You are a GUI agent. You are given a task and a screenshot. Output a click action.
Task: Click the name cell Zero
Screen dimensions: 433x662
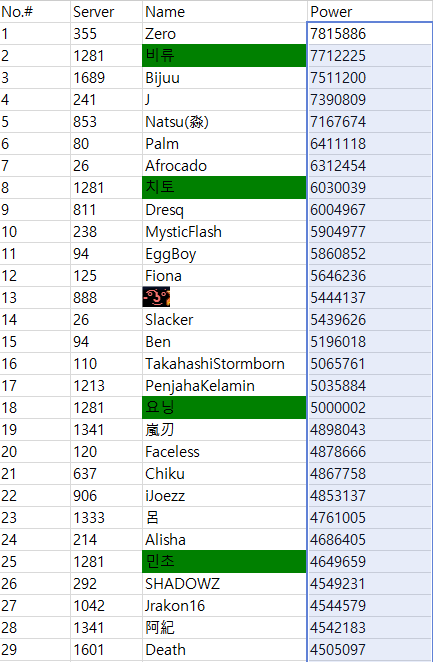pyautogui.click(x=225, y=33)
